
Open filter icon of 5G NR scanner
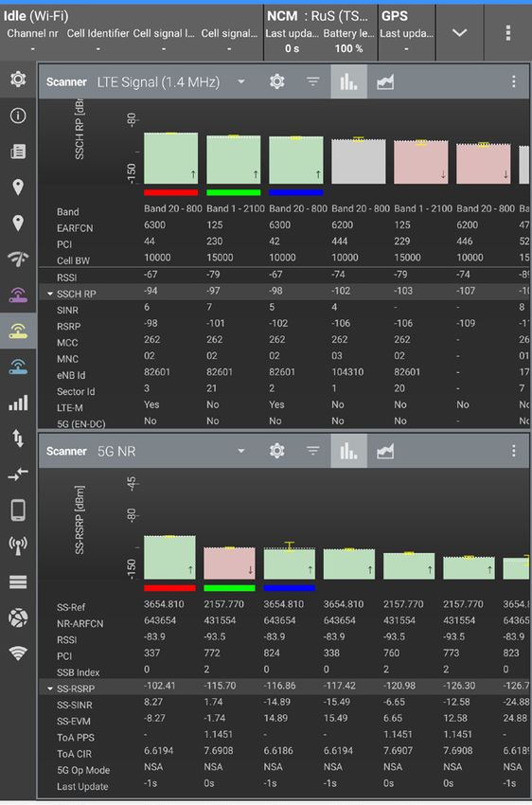point(313,451)
